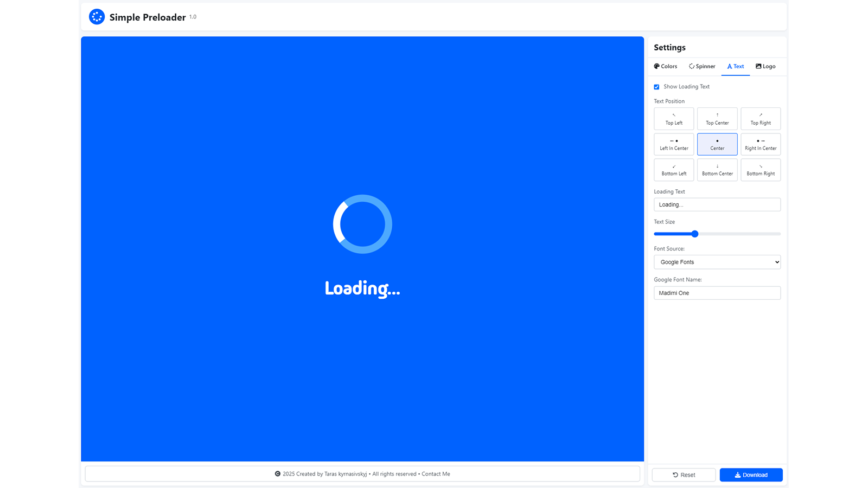Select the Spinner icon in Settings tabs
Viewport: 868px width, 488px height.
[692, 66]
